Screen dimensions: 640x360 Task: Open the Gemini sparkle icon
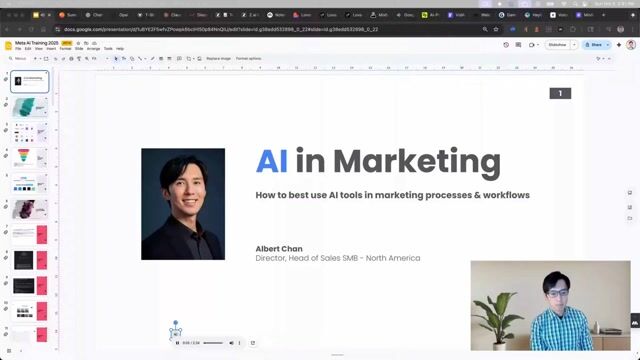[619, 45]
